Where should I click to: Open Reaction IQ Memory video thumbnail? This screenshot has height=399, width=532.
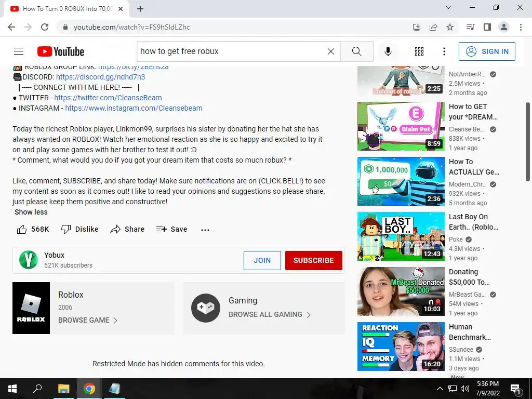401,347
